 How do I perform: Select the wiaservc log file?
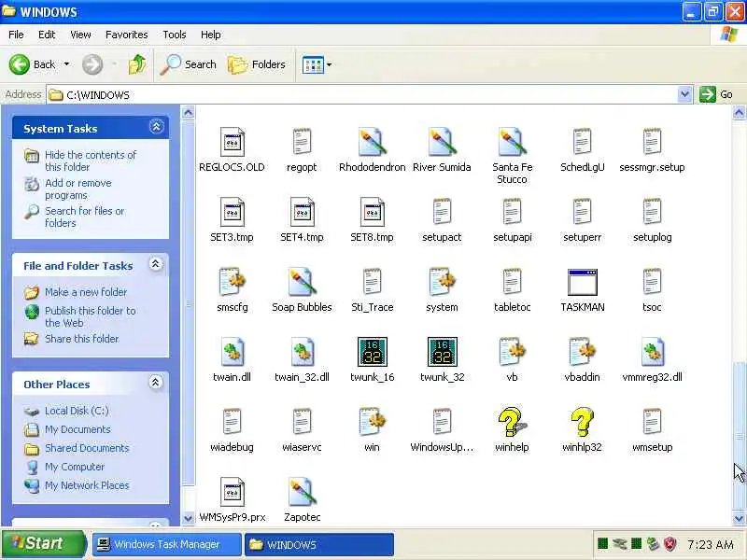[x=302, y=422]
